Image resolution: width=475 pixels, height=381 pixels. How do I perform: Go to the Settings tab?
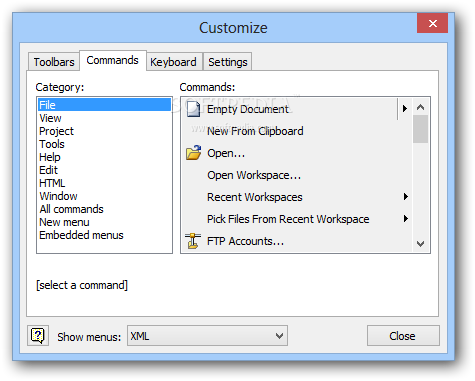[x=228, y=62]
